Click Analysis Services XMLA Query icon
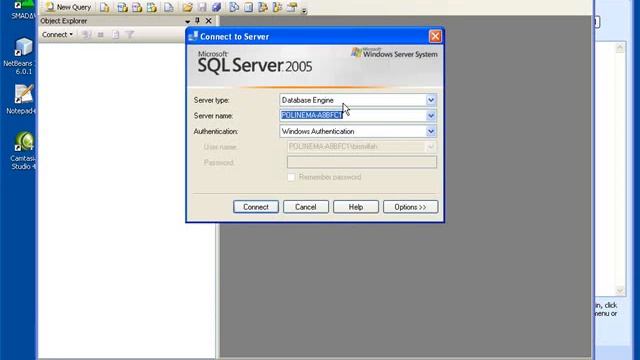The width and height of the screenshot is (640, 360). 151,7
